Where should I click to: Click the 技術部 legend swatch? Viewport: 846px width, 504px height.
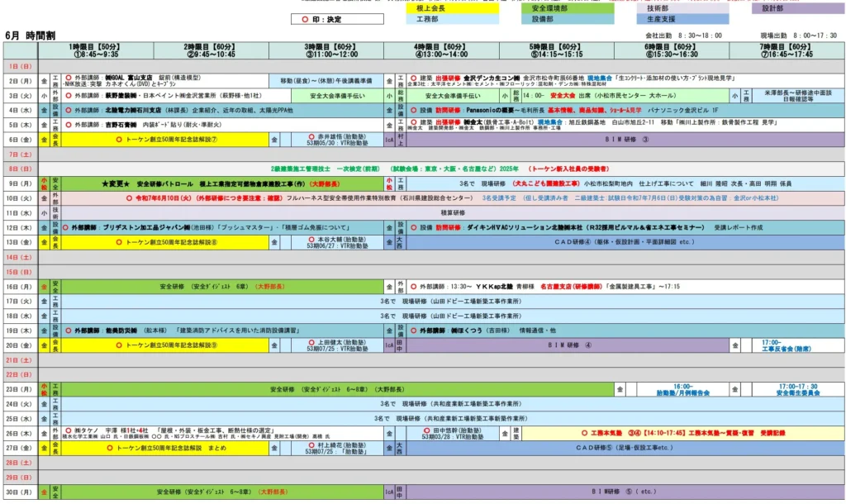[x=682, y=8]
